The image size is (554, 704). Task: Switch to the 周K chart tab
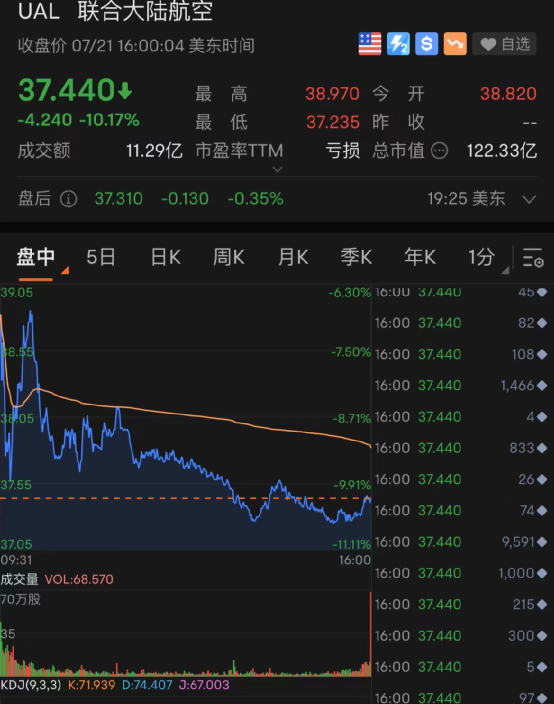pos(229,257)
